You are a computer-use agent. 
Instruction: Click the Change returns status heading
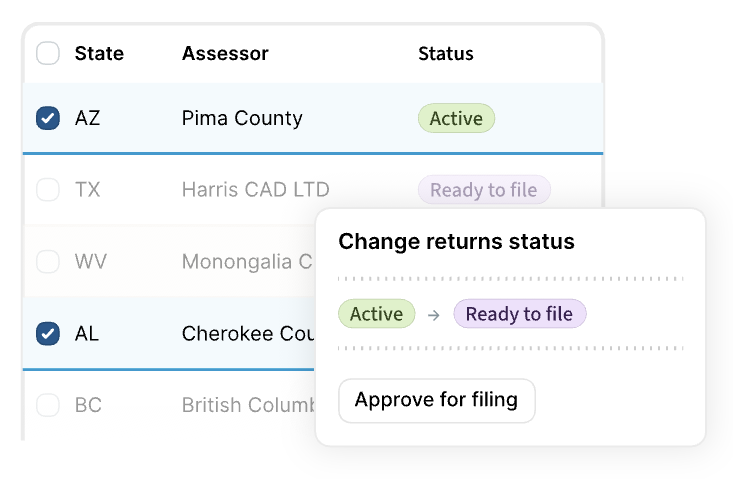pos(456,242)
